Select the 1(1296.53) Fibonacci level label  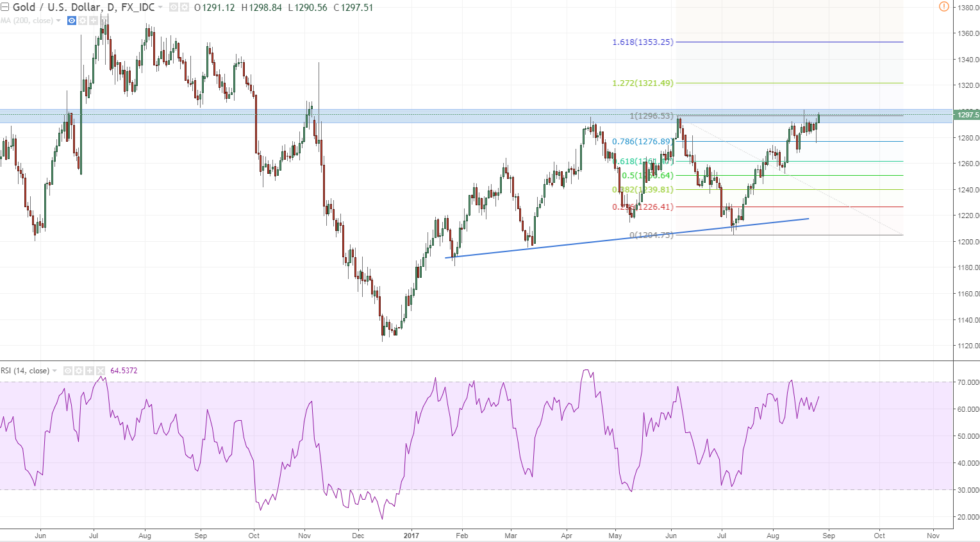[x=652, y=116]
